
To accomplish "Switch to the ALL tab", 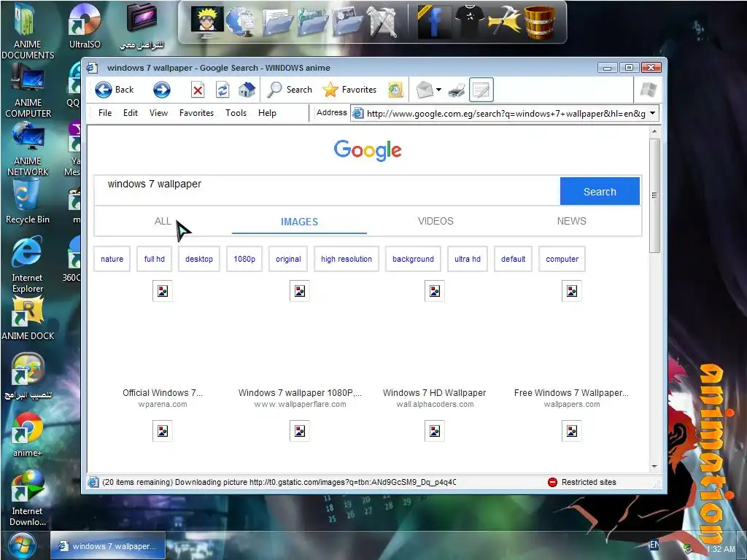I will [163, 221].
